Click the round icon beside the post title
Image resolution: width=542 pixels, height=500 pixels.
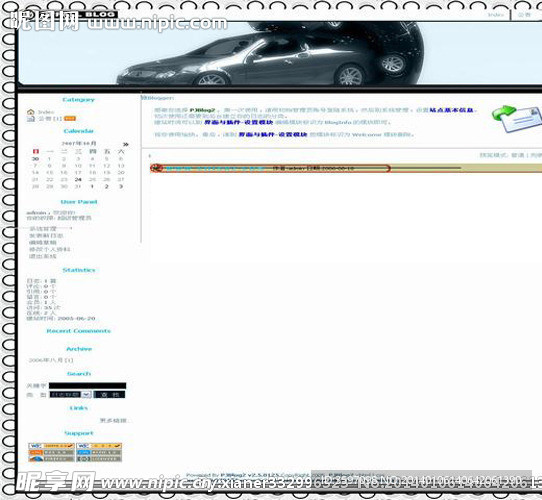[157, 168]
